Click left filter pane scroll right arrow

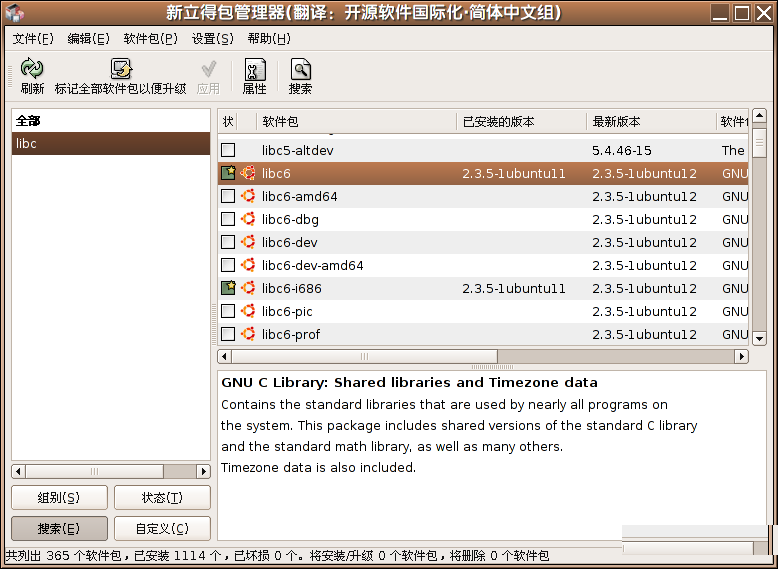(x=203, y=471)
